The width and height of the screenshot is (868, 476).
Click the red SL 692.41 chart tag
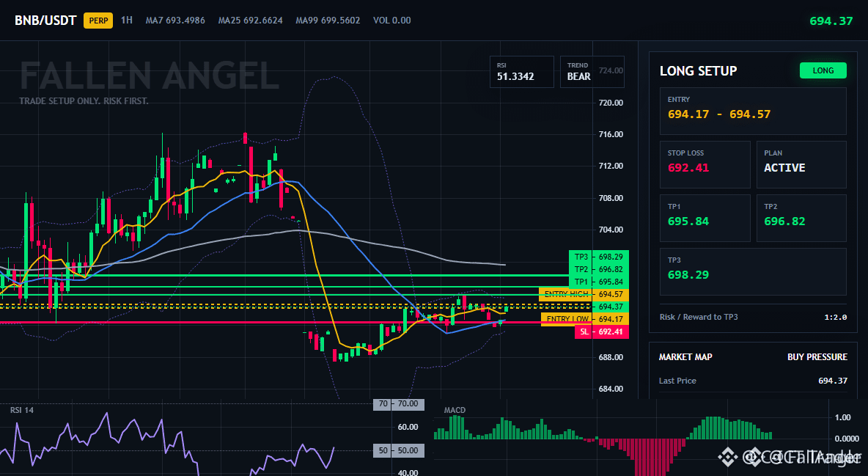click(602, 332)
